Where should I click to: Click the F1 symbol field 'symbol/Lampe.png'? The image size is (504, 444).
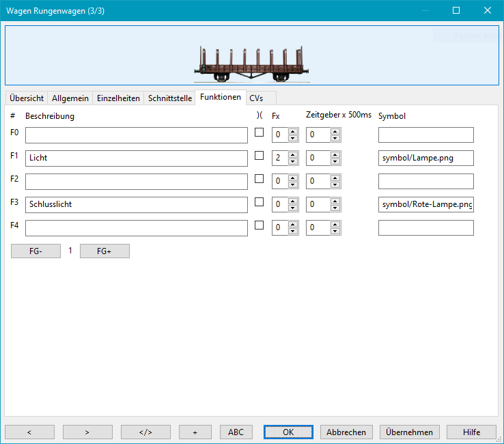coord(425,158)
